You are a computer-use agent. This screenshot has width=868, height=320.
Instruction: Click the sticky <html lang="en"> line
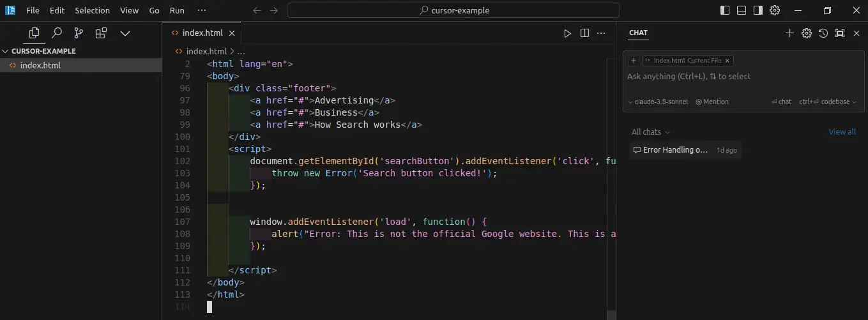pos(250,64)
